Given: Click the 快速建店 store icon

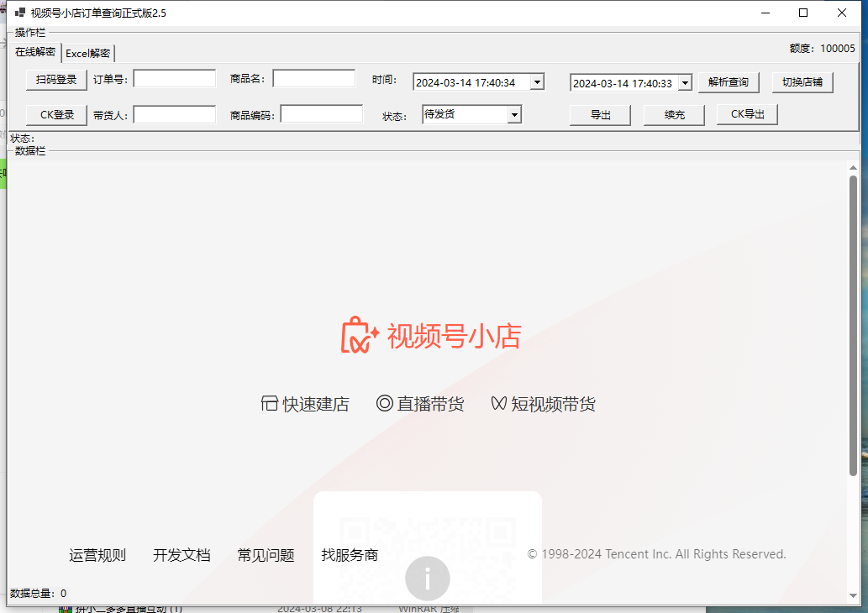Looking at the screenshot, I should coord(269,404).
